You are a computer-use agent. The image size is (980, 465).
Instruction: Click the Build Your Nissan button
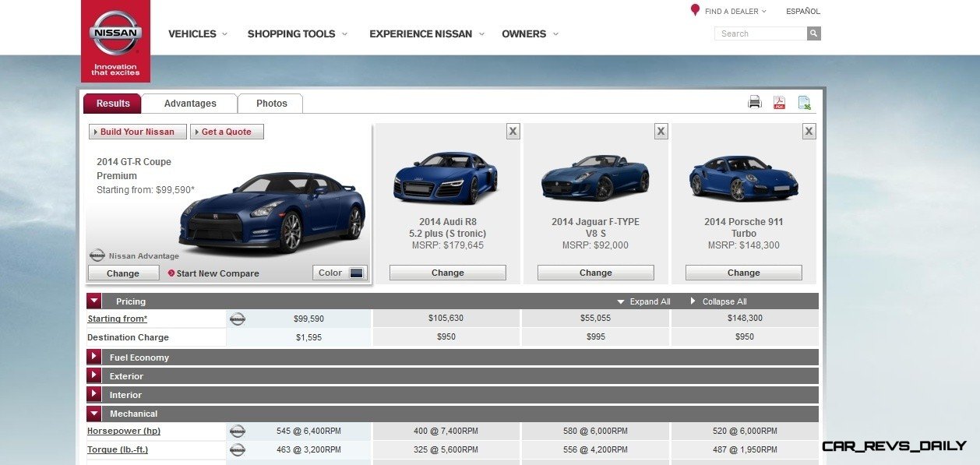point(138,132)
